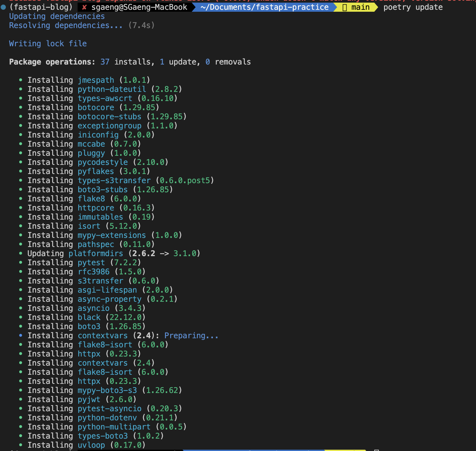The height and width of the screenshot is (451, 476).
Task: Click mypy-extensions package name
Action: point(112,235)
